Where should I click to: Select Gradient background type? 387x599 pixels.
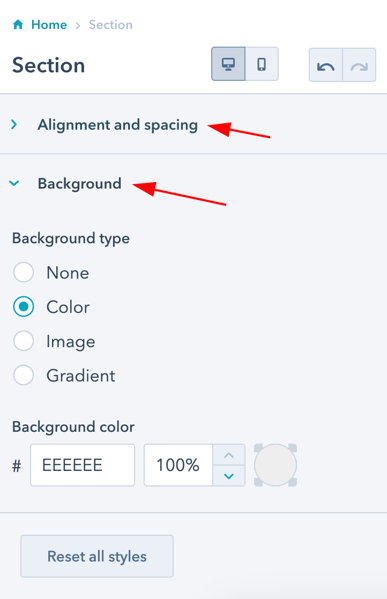click(23, 375)
